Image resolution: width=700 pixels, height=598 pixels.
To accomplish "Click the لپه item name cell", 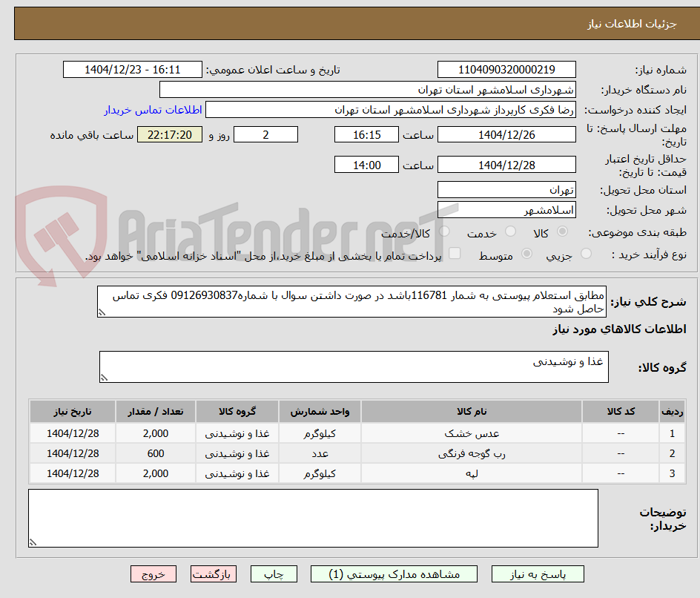I will tap(472, 473).
